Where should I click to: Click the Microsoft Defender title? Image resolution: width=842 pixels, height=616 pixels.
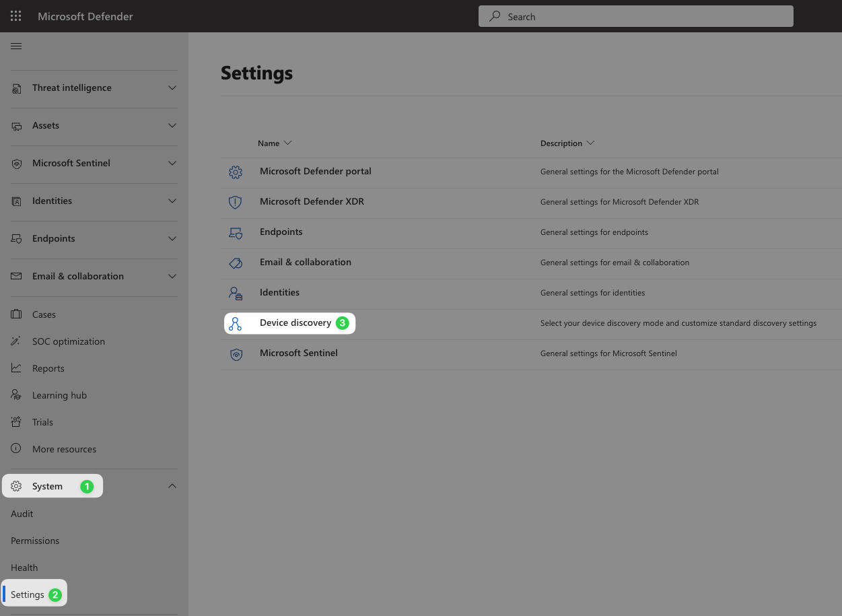pos(85,16)
